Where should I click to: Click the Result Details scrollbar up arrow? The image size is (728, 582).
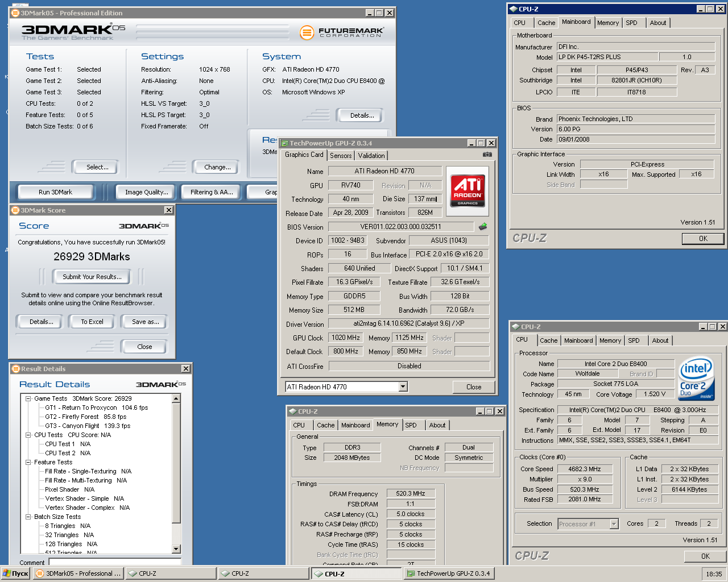tap(176, 398)
